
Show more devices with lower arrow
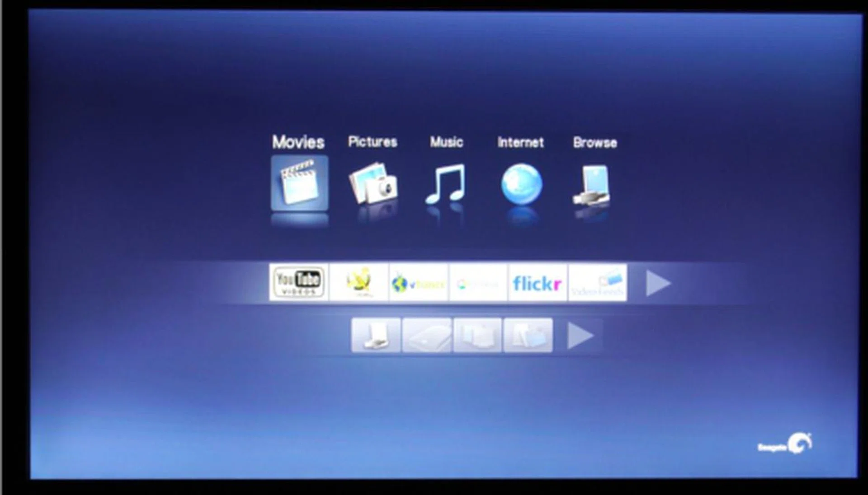pos(580,336)
